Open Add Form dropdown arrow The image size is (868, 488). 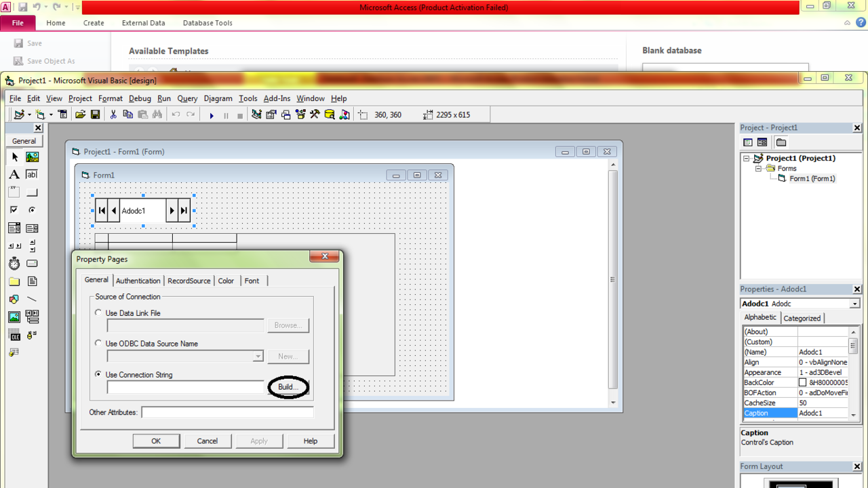[51, 115]
